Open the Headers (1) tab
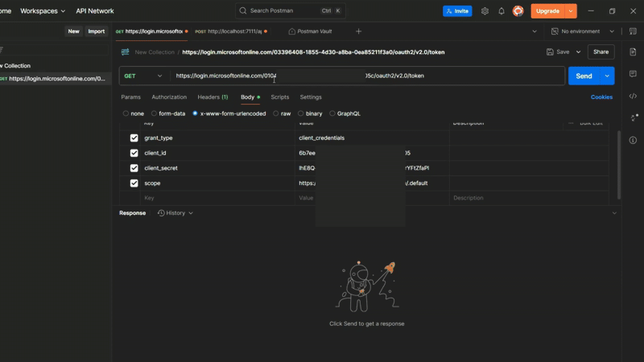The height and width of the screenshot is (362, 644). coord(213,97)
